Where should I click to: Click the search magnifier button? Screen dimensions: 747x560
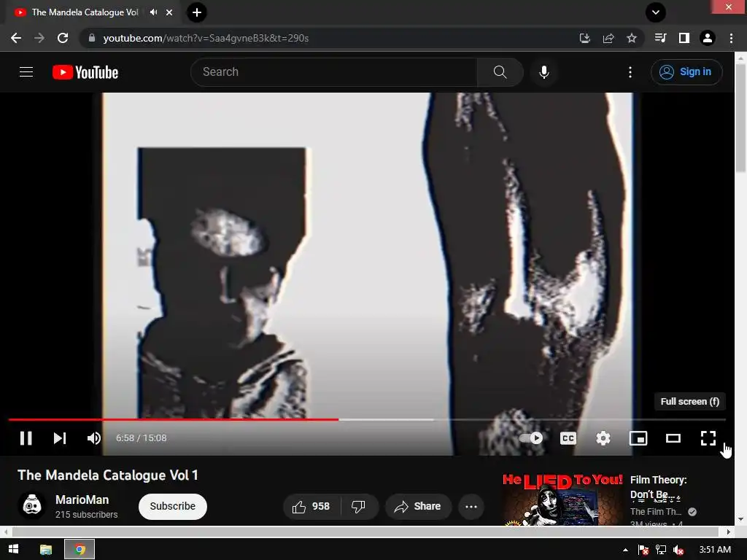pyautogui.click(x=500, y=72)
